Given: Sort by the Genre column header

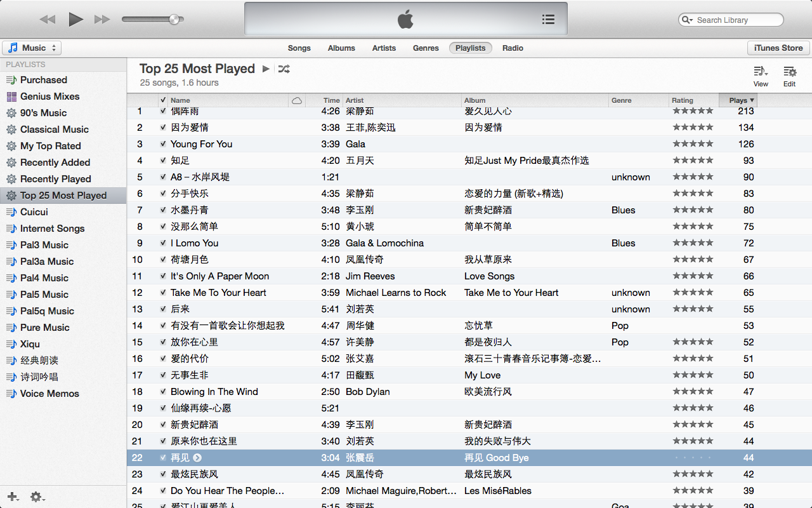Looking at the screenshot, I should pos(639,100).
